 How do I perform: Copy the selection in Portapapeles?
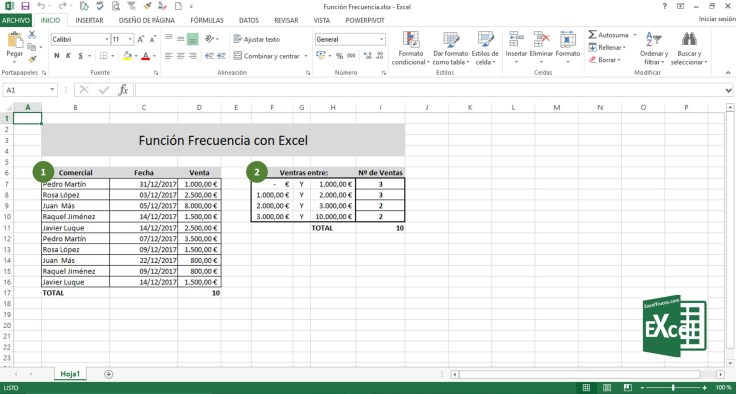(x=32, y=47)
